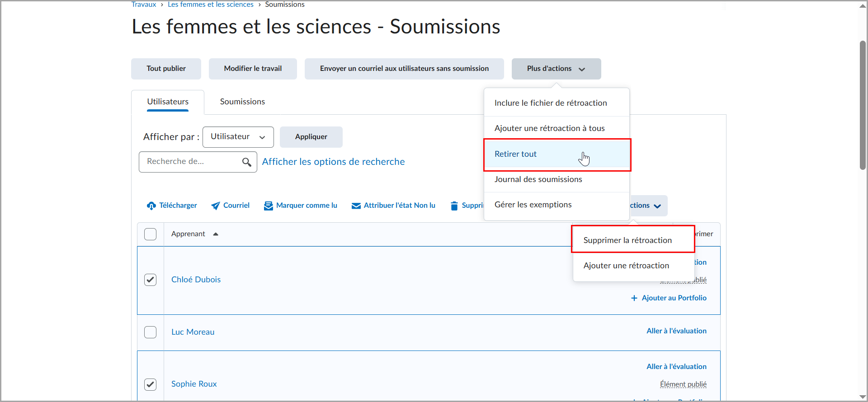Click Marquer comme lu action link
Image resolution: width=868 pixels, height=402 pixels.
tap(301, 206)
